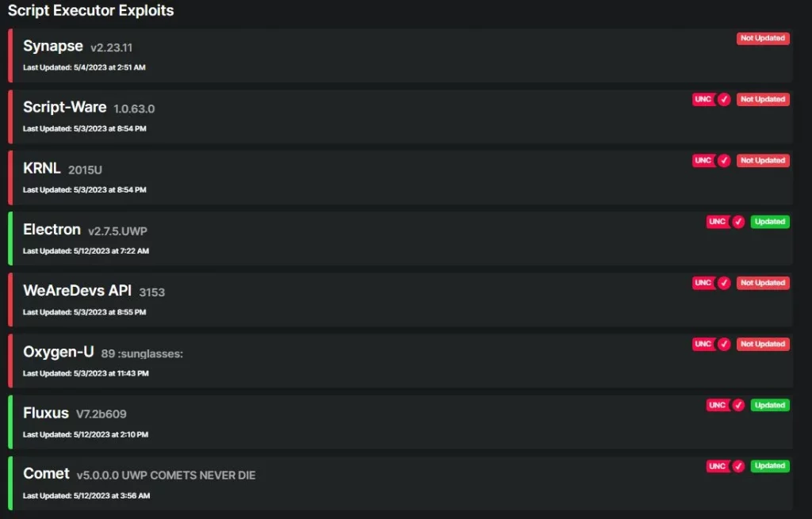Click the UNC checkmark icon for Comet
Image resolution: width=812 pixels, height=519 pixels.
pyautogui.click(x=738, y=466)
